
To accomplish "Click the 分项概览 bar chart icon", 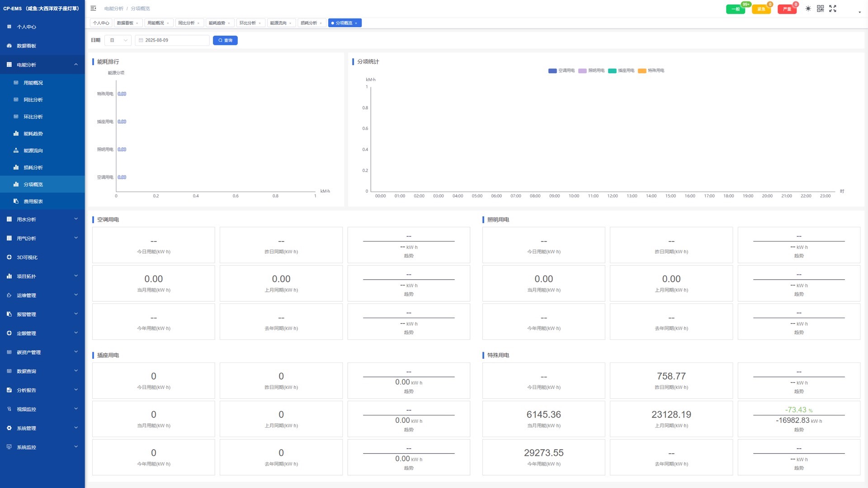I will tap(16, 185).
